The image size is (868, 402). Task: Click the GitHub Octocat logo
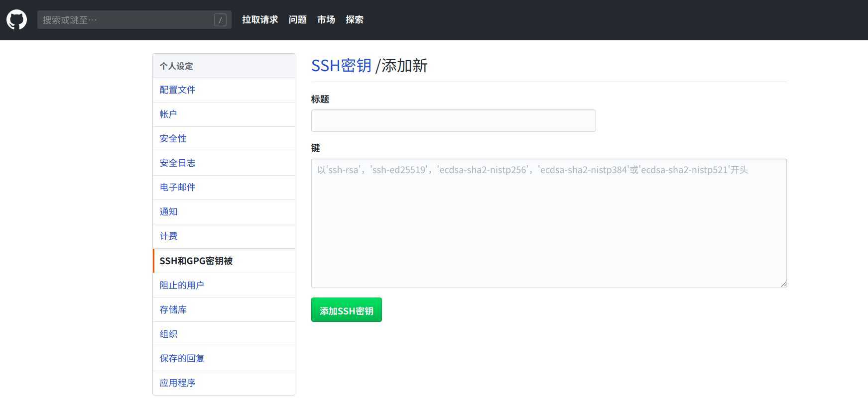pyautogui.click(x=16, y=20)
